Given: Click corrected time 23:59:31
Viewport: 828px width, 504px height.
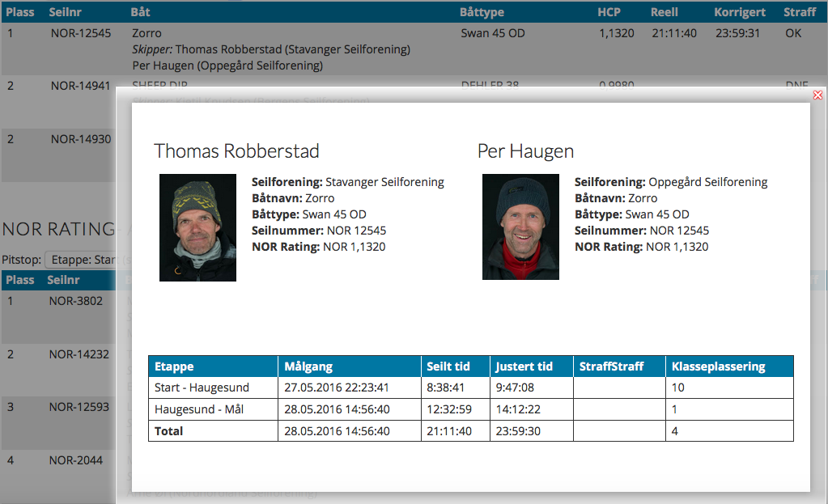Looking at the screenshot, I should tap(737, 33).
